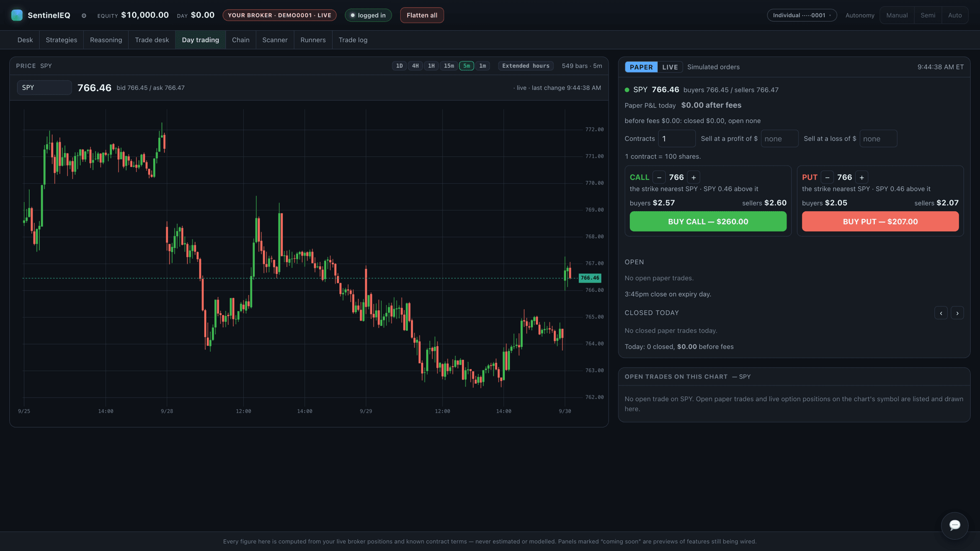Click the SPY symbol input field
The image size is (980, 551).
click(x=44, y=88)
